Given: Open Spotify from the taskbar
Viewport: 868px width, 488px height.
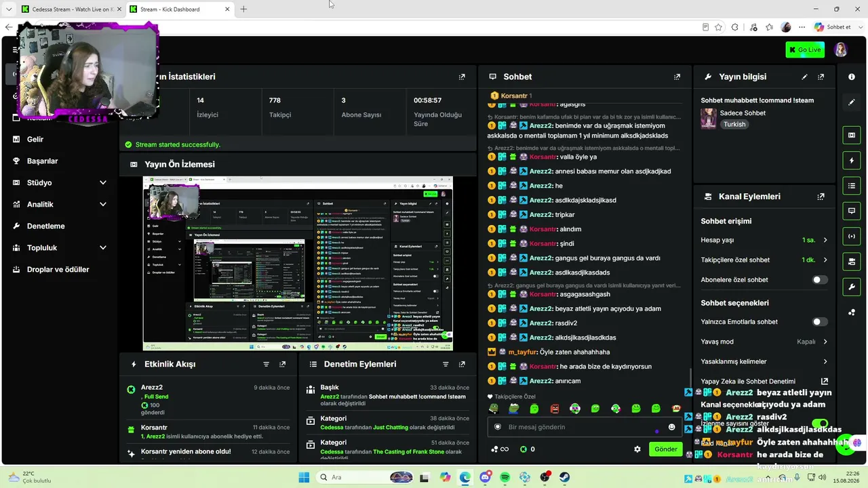Looking at the screenshot, I should (x=505, y=477).
